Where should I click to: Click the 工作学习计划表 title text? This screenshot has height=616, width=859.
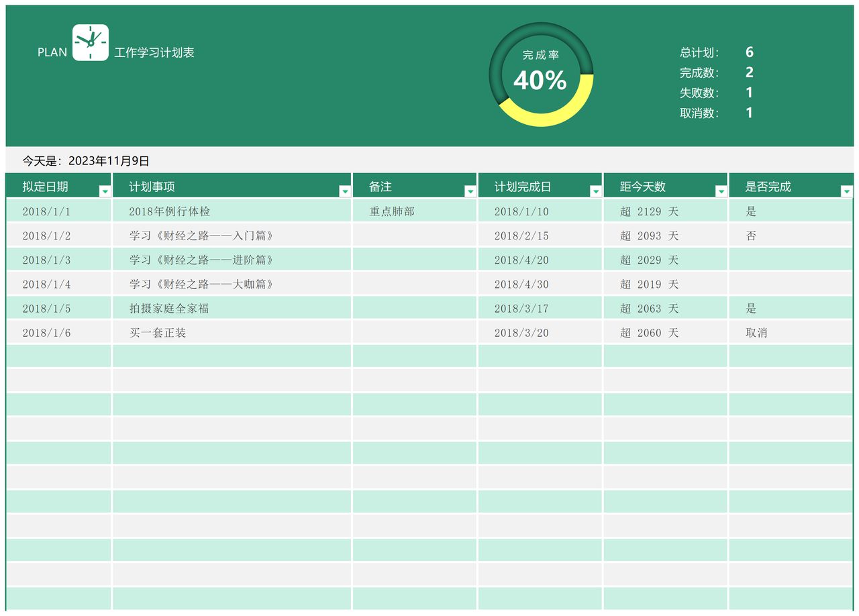155,52
